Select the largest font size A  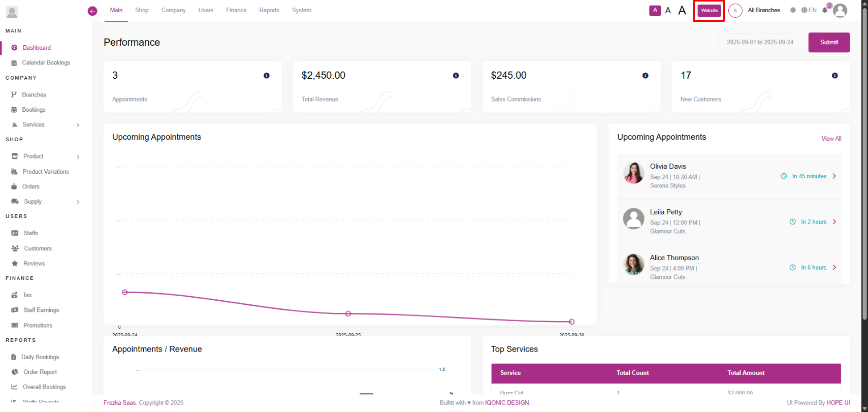click(682, 10)
